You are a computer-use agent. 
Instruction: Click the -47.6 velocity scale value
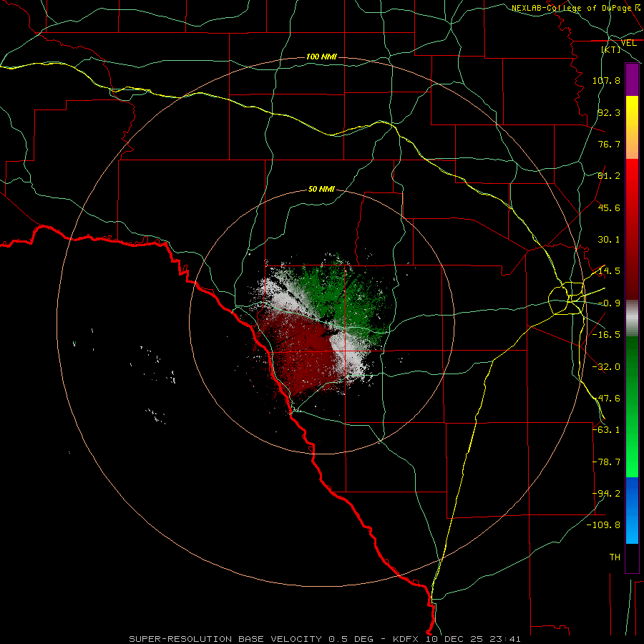(606, 399)
